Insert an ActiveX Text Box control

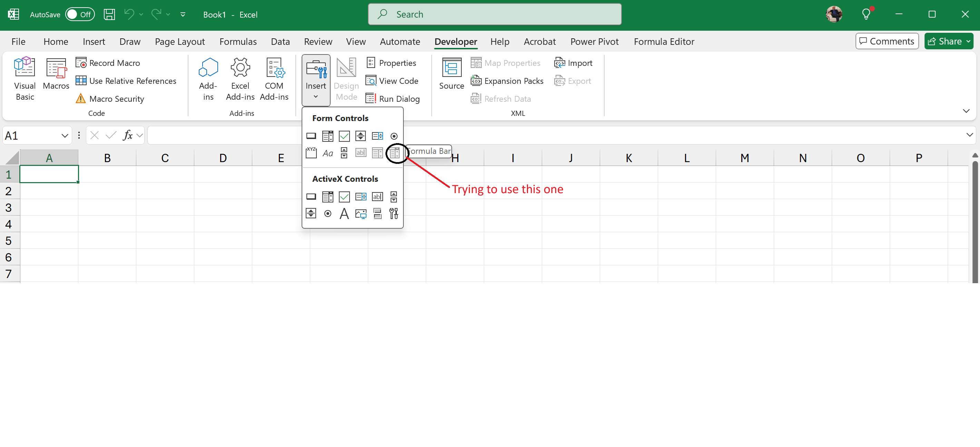pyautogui.click(x=378, y=197)
